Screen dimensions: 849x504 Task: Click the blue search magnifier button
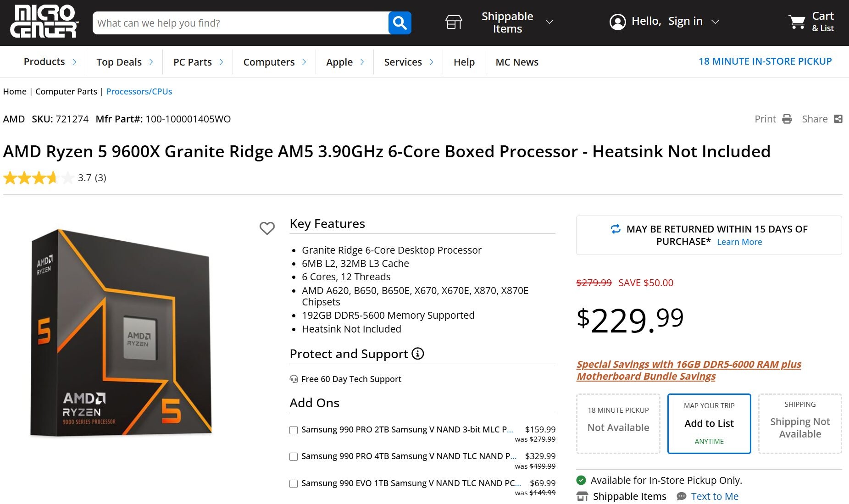click(x=400, y=23)
